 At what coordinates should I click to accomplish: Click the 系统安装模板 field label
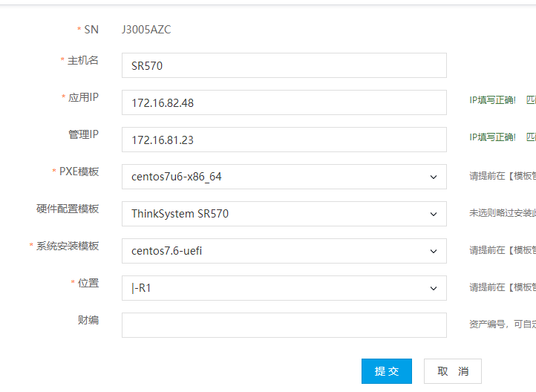pos(68,246)
